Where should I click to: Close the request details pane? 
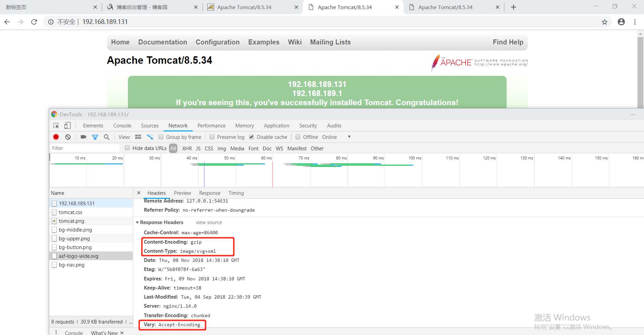(x=139, y=193)
